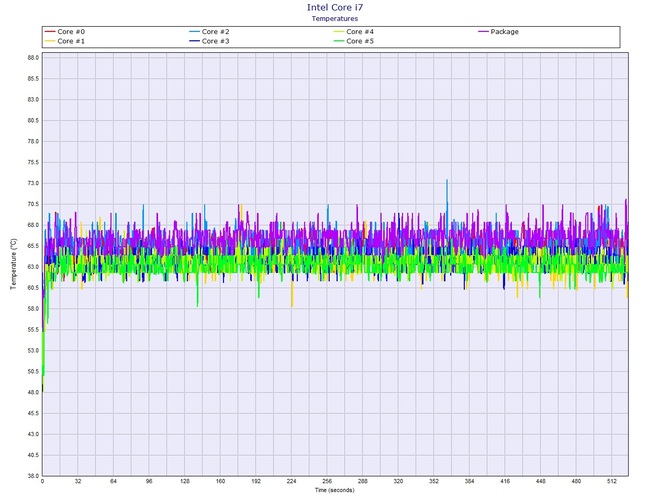The height and width of the screenshot is (502, 670).
Task: Click the 256 x-axis tick label
Action: (x=327, y=481)
